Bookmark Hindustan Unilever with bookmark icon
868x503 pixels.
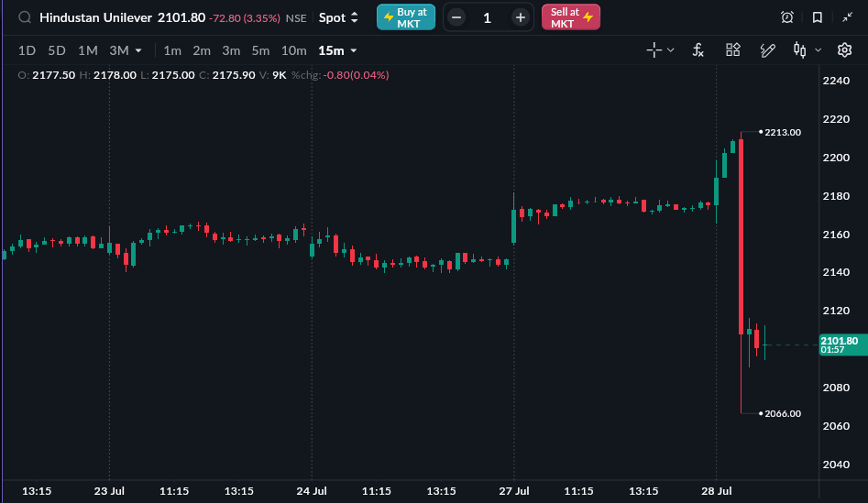click(x=817, y=17)
